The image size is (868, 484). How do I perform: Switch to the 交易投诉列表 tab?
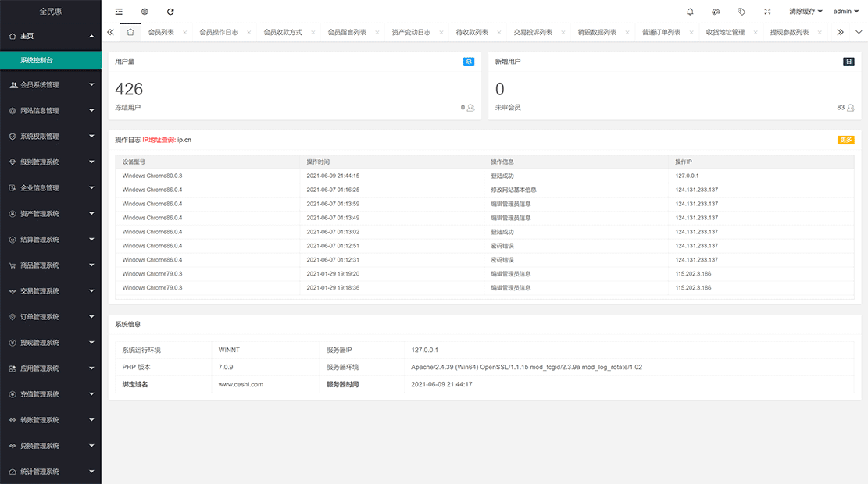(x=533, y=33)
